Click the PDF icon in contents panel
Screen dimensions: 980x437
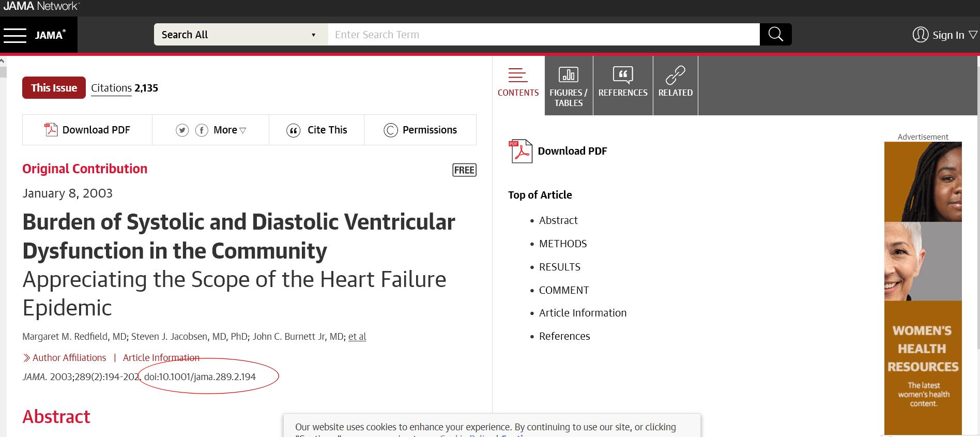(520, 151)
